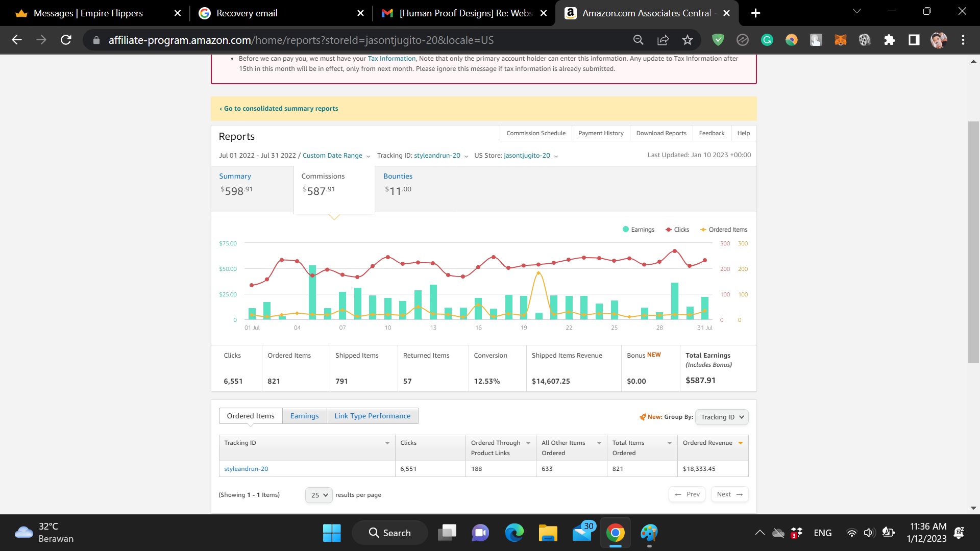Open the 25 results per page dropdown
The width and height of the screenshot is (980, 551).
click(x=319, y=495)
